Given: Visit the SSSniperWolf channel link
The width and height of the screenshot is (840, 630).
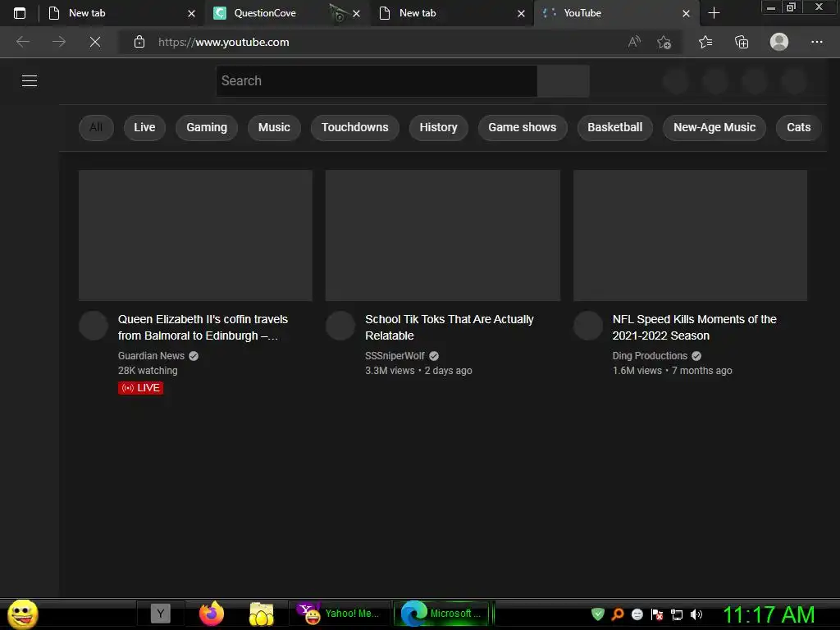Looking at the screenshot, I should tap(395, 356).
